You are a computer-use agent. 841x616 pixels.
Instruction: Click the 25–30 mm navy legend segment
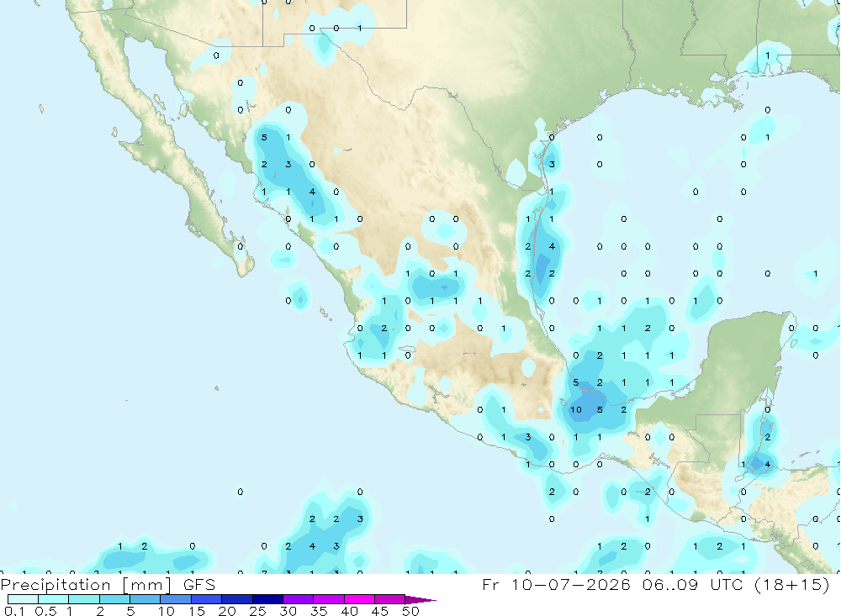point(267,599)
